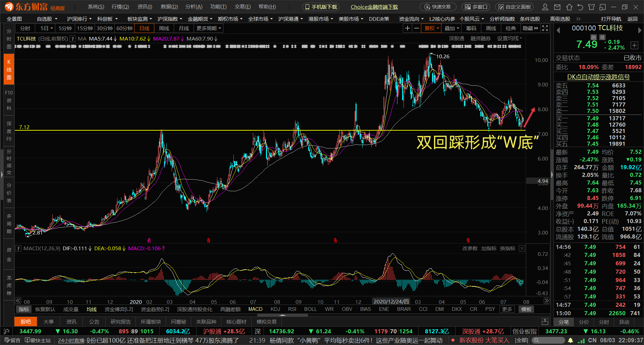The width and height of the screenshot is (644, 345).
Task: Click the window layout icon in the title bar
Action: (x=603, y=7)
